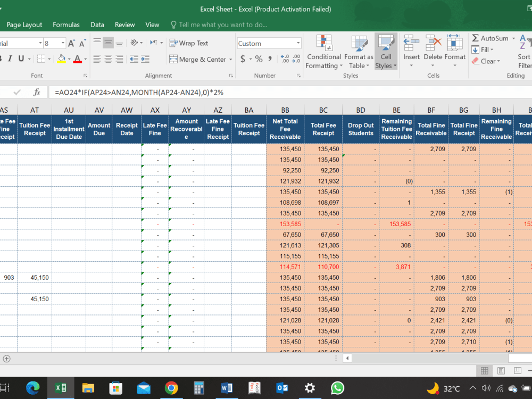This screenshot has width=532, height=399.
Task: Open the Formulas ribbon tab
Action: [66, 24]
